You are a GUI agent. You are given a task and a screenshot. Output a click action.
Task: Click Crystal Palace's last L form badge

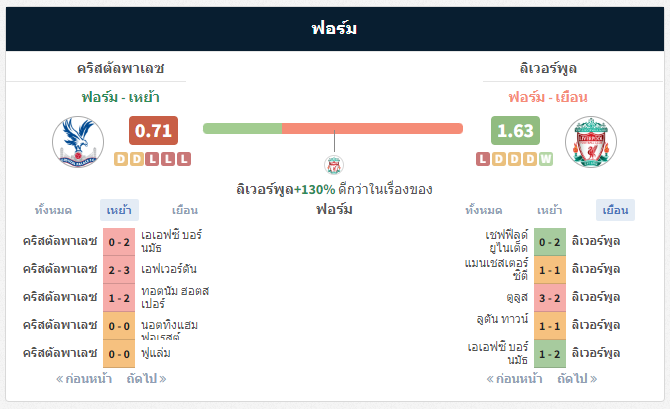coord(184,159)
